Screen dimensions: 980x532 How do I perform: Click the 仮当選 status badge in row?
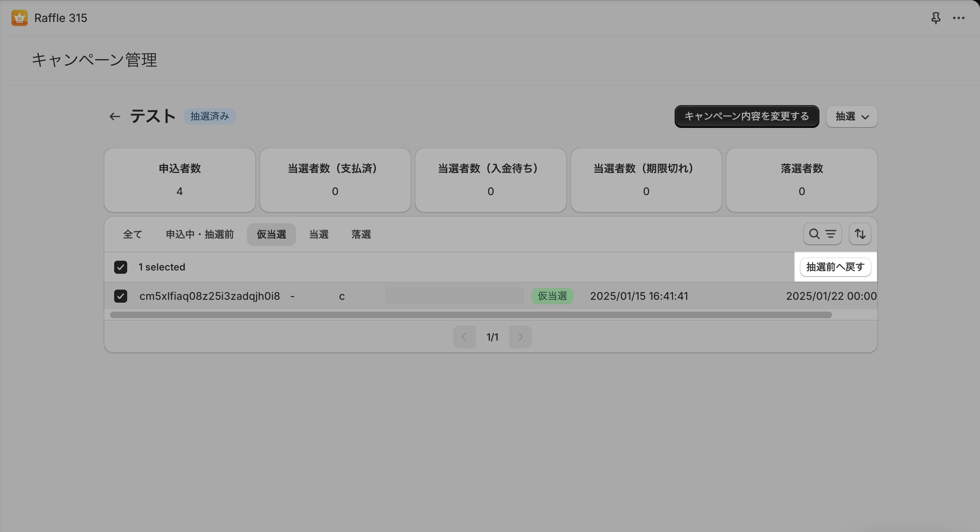[x=552, y=296]
